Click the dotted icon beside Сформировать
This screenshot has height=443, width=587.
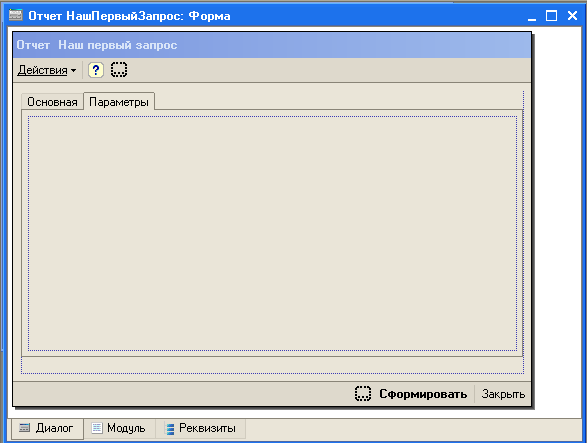click(x=363, y=394)
